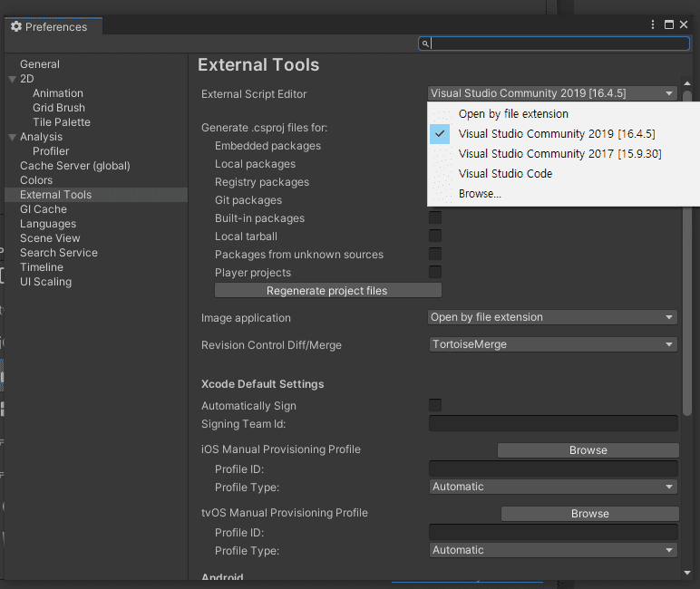Click the Embedded packages label
Screen dimensions: 700x589
[x=267, y=146]
